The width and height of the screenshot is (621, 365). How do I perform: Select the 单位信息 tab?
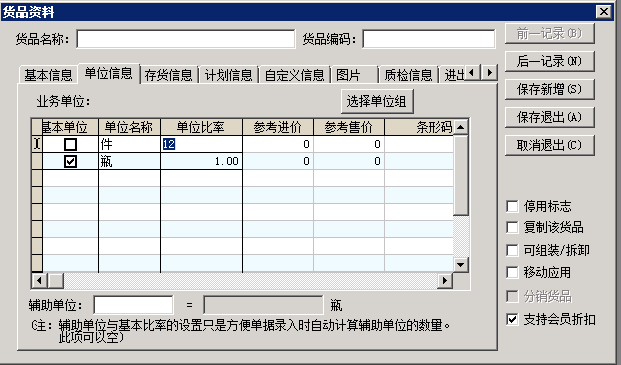[109, 74]
